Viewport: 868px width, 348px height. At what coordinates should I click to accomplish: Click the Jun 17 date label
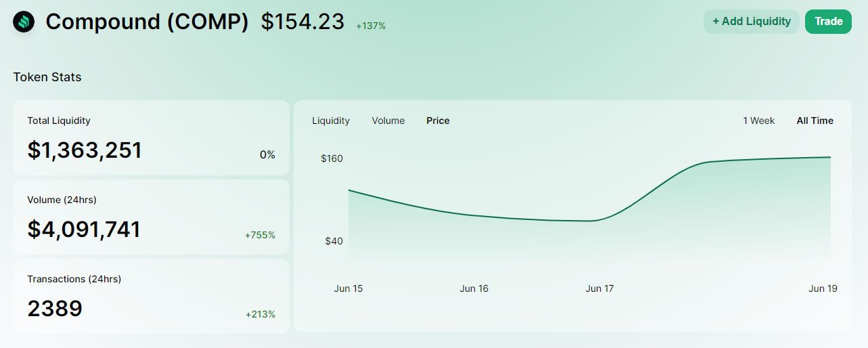599,288
